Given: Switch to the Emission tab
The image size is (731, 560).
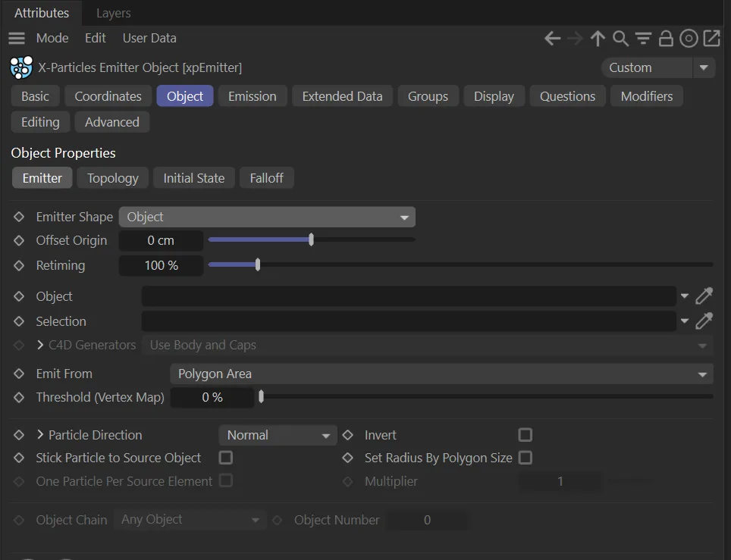Looking at the screenshot, I should pyautogui.click(x=252, y=96).
